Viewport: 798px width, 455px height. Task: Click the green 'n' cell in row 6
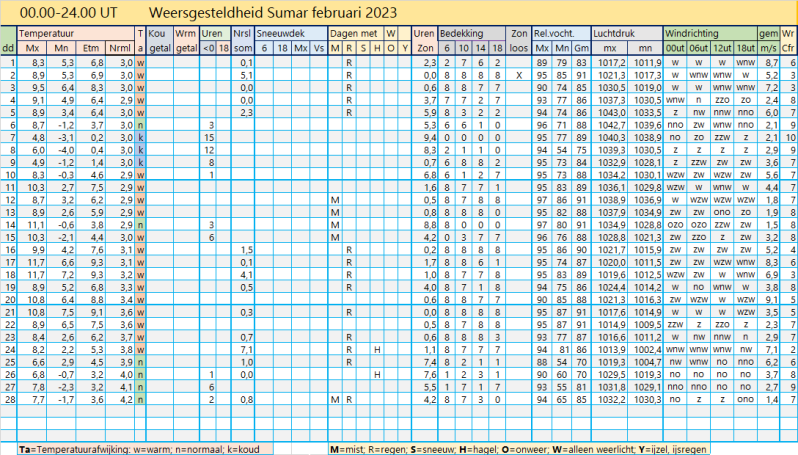click(x=141, y=124)
